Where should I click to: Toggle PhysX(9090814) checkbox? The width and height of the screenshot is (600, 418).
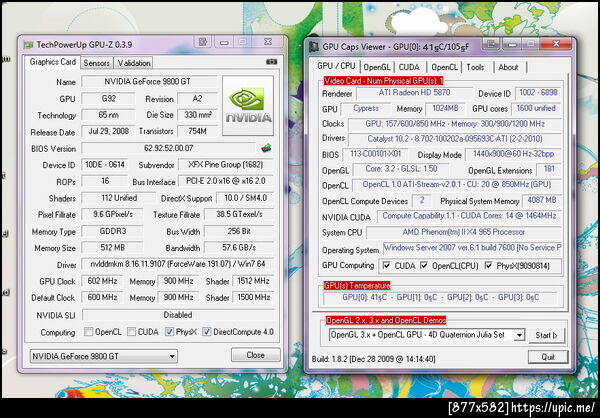click(x=488, y=265)
